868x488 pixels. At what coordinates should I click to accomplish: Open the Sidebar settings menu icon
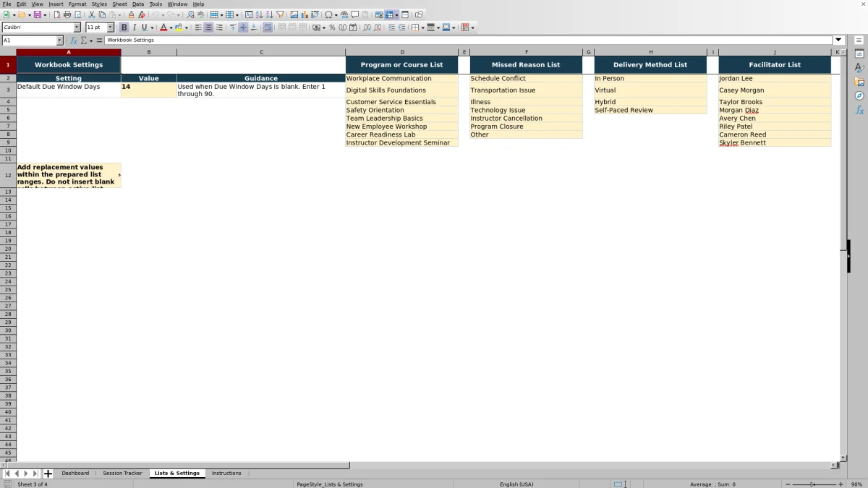(859, 40)
